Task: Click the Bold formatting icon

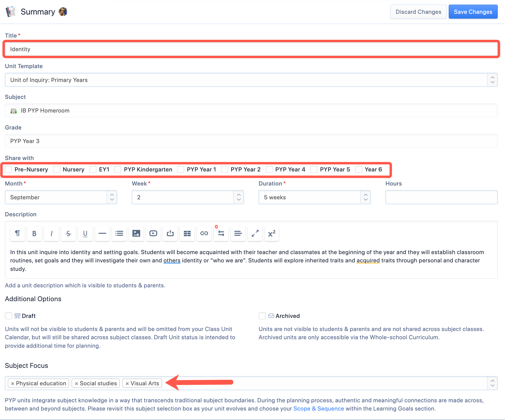Action: [x=34, y=234]
